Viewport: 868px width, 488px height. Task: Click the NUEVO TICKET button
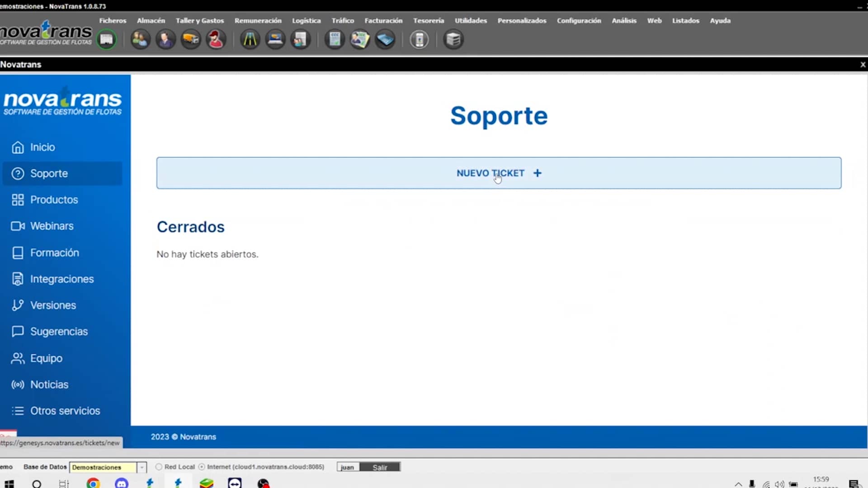(498, 173)
